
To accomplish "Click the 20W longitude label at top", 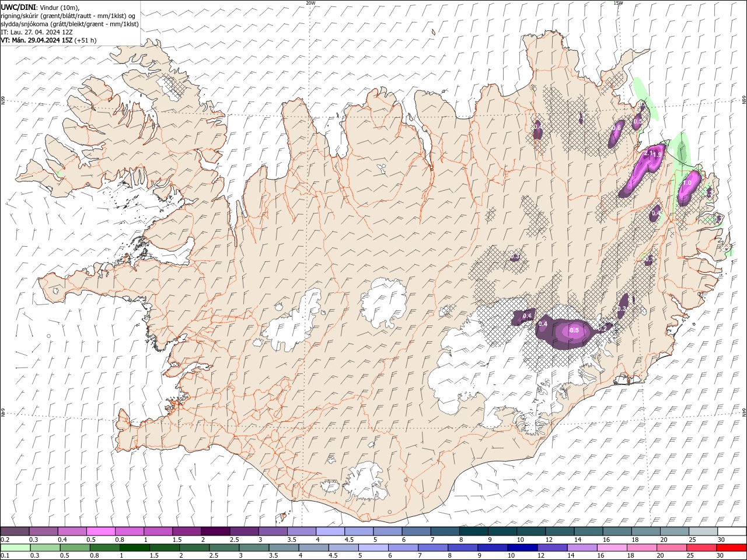I will click(x=310, y=3).
